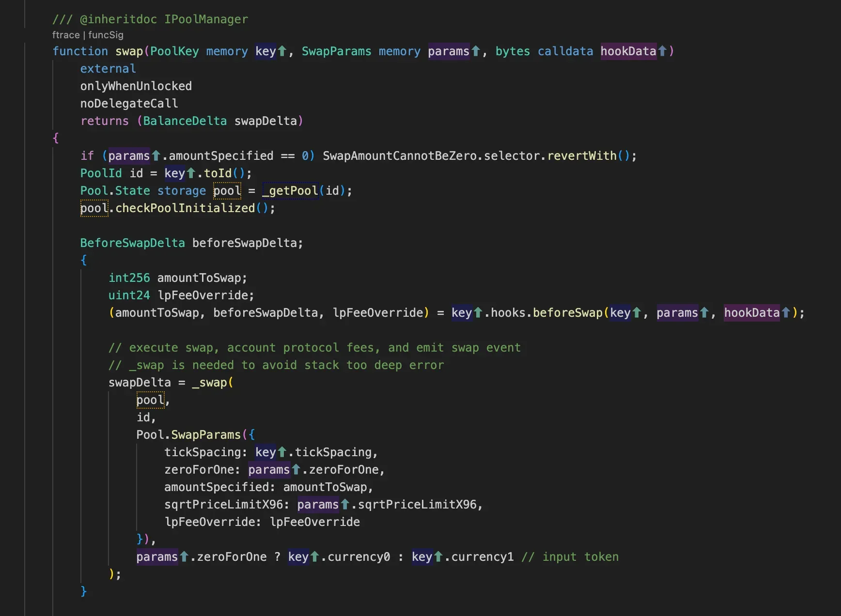This screenshot has width=841, height=616.
Task: Click the funcSig code lens link
Action: 106,35
